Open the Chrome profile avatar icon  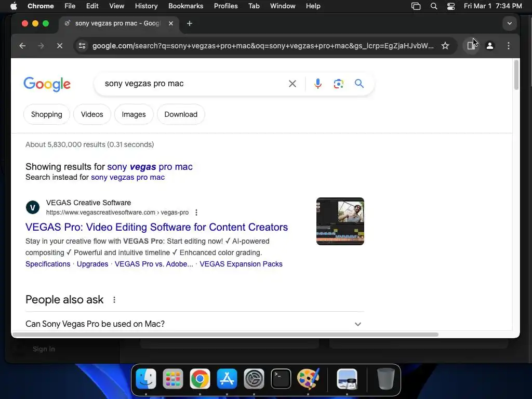[489, 46]
